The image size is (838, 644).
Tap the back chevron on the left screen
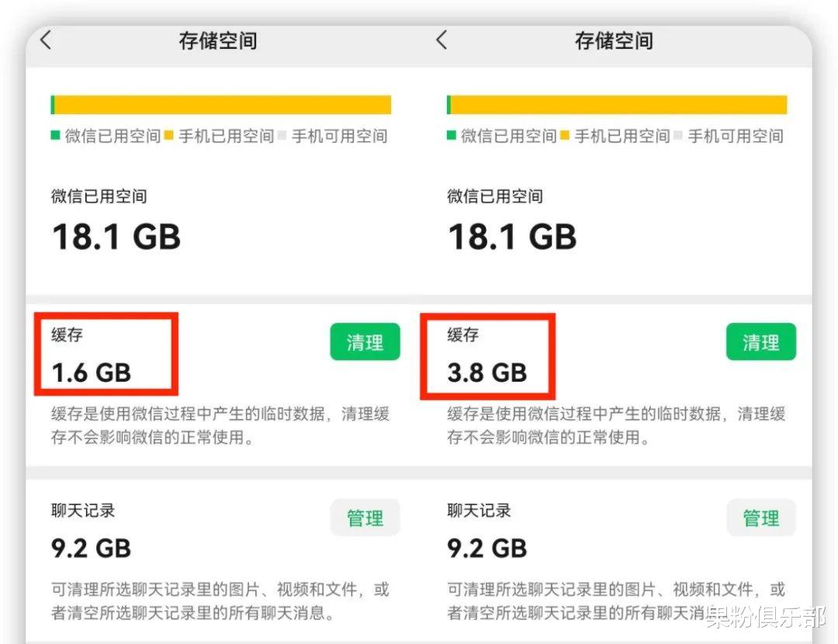pos(47,40)
